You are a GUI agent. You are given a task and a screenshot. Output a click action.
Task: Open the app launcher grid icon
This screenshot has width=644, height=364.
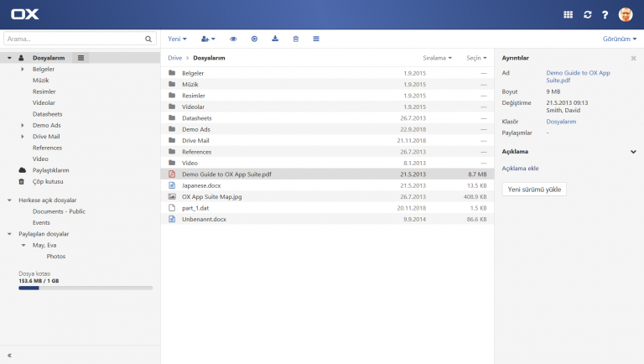568,14
